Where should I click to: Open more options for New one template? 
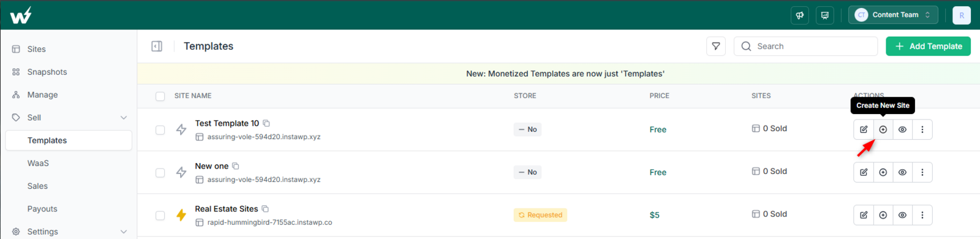click(922, 172)
